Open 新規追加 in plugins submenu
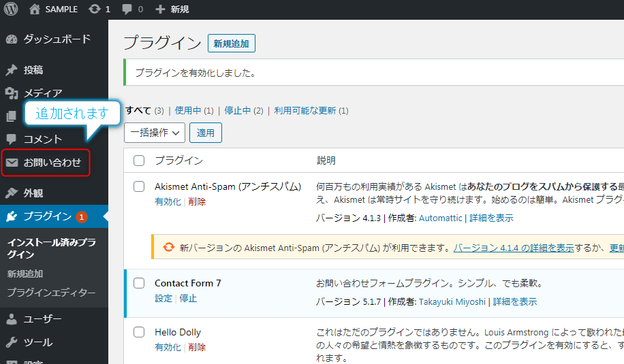 click(25, 274)
